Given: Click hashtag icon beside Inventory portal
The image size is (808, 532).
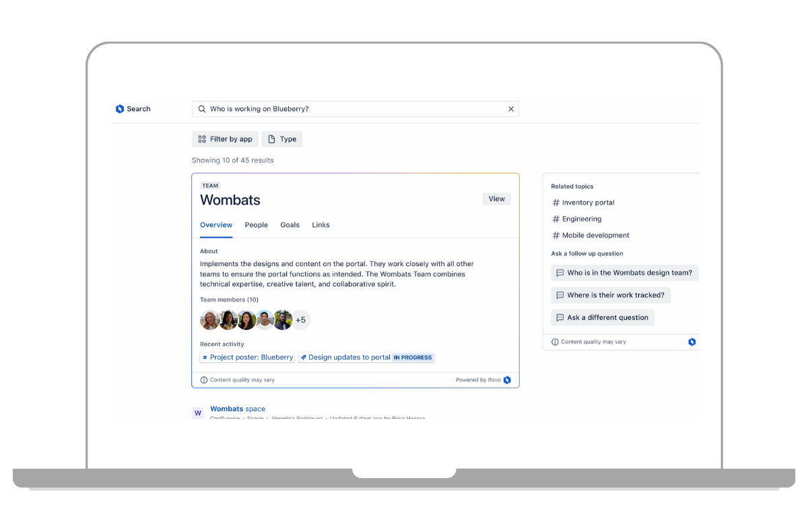Looking at the screenshot, I should [x=556, y=203].
